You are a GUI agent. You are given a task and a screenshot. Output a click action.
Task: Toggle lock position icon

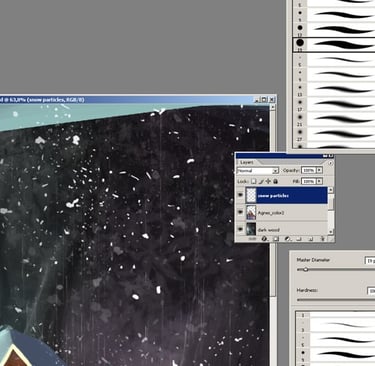click(x=268, y=181)
